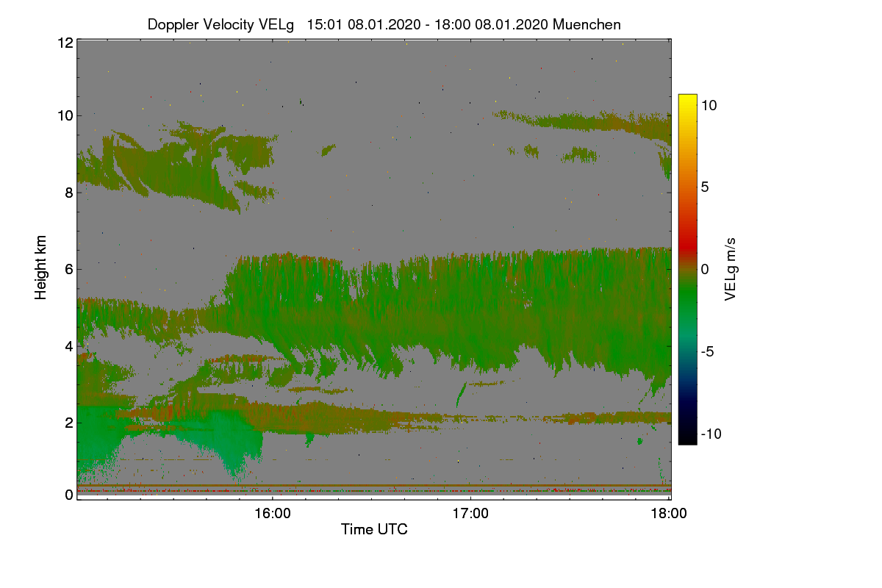This screenshot has width=882, height=588.
Task: Click the height axis label 2
Action: (x=68, y=422)
